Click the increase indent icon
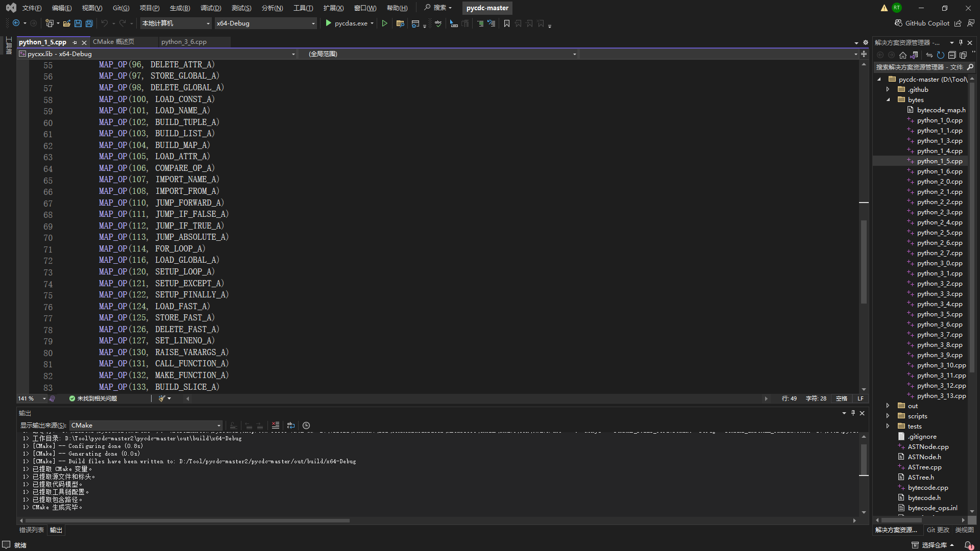This screenshot has height=551, width=980. (480, 23)
